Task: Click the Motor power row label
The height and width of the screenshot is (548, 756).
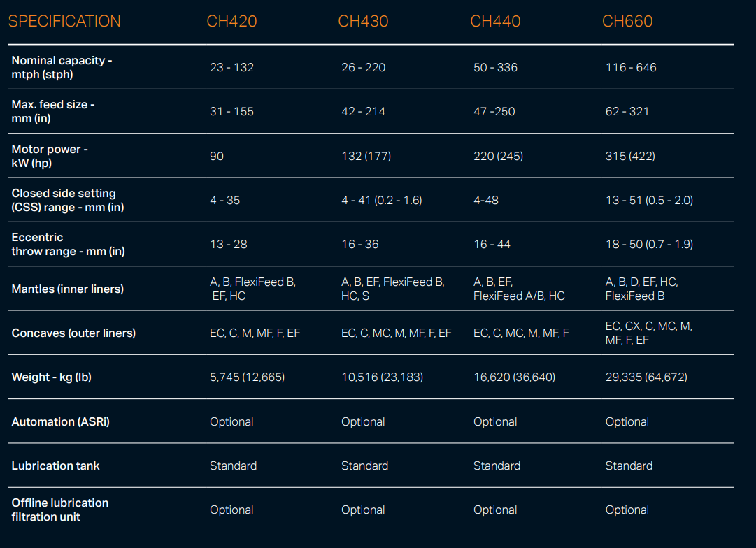Action: [50, 156]
